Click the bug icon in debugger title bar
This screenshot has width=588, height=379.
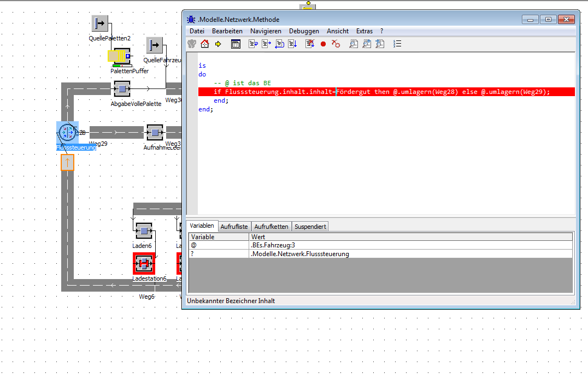pyautogui.click(x=191, y=19)
